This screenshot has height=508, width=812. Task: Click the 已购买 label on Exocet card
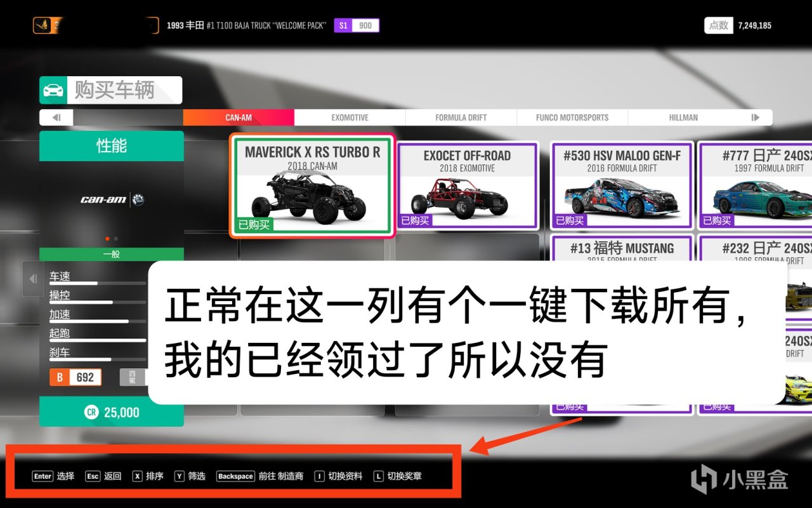tap(416, 220)
